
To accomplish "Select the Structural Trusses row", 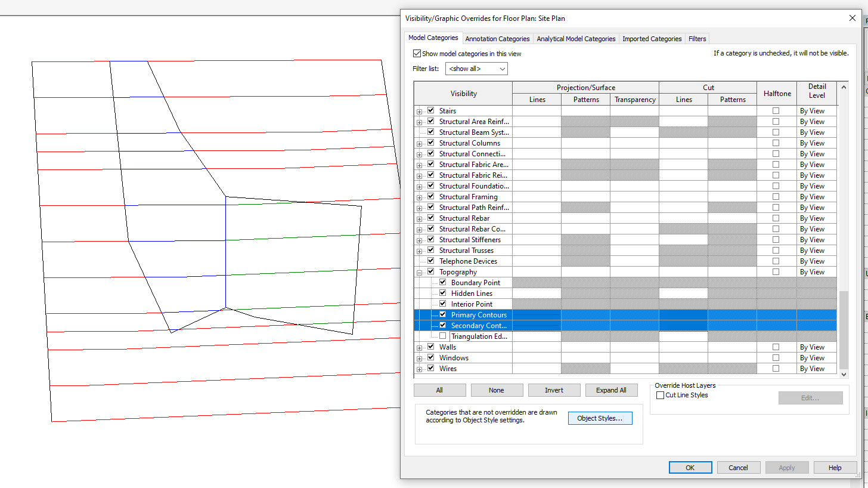I will [x=625, y=251].
